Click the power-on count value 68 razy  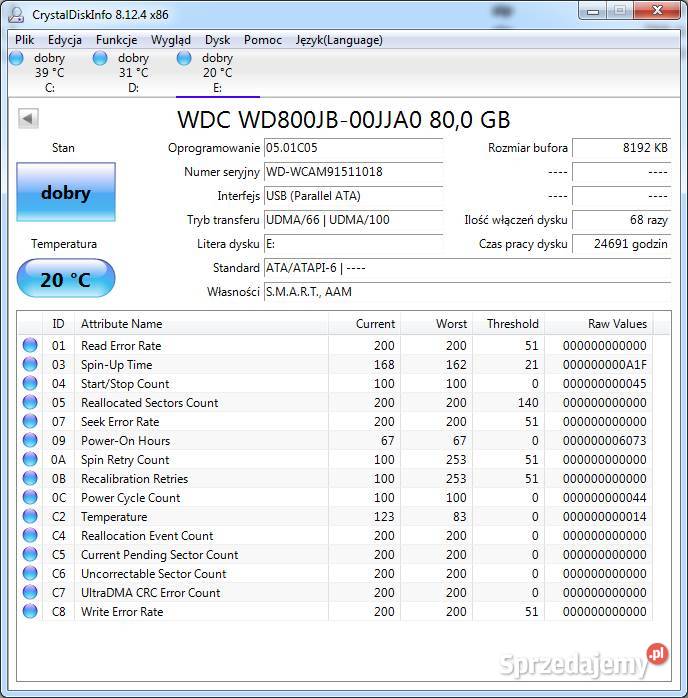pyautogui.click(x=621, y=220)
